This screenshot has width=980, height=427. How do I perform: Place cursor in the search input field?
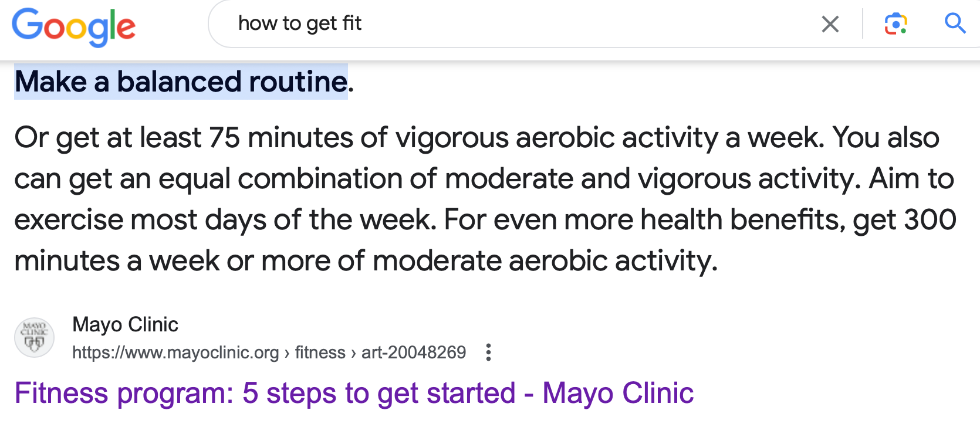coord(528,23)
